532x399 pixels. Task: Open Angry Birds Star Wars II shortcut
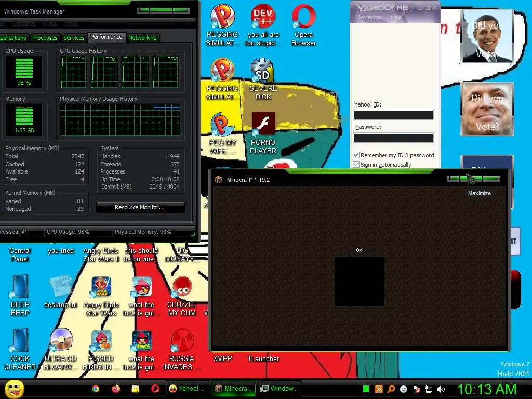[x=101, y=255]
